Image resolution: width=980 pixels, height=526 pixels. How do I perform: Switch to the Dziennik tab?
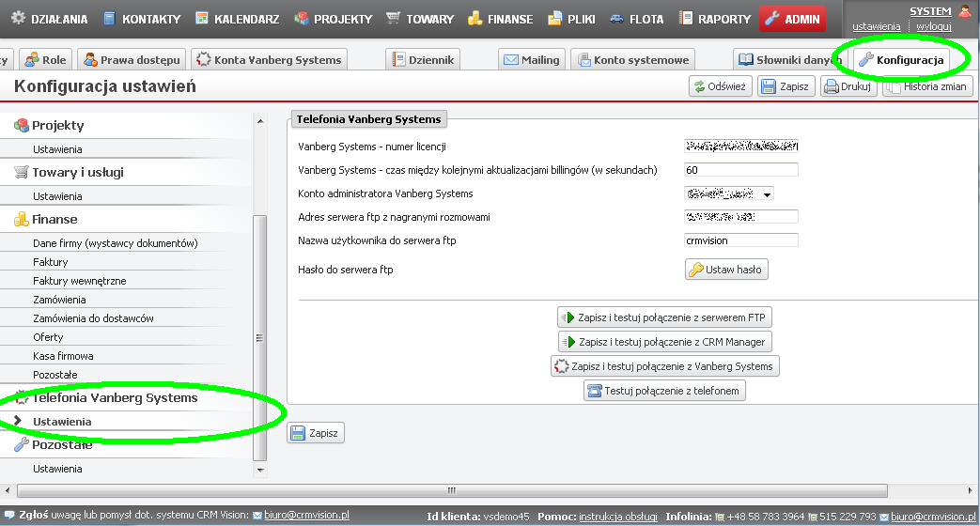point(424,60)
